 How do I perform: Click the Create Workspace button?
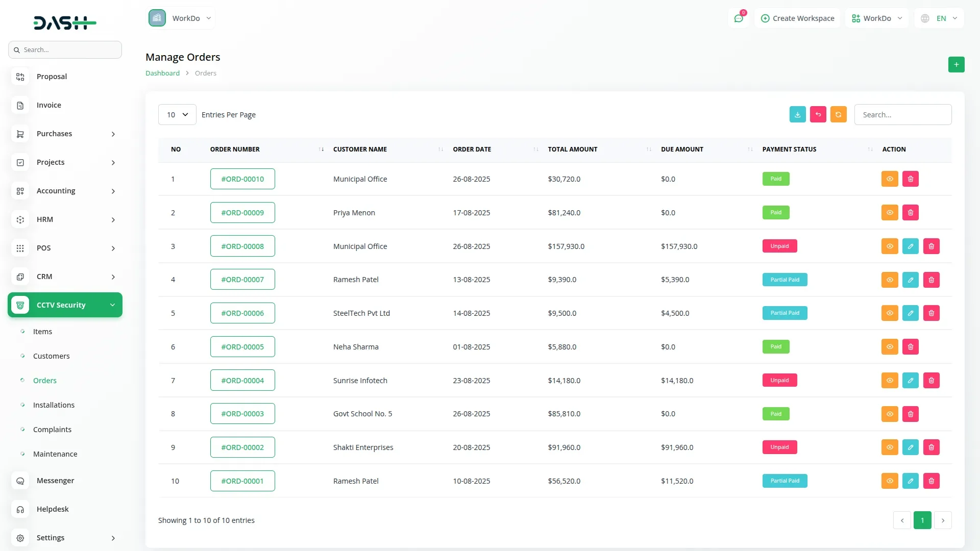click(797, 18)
